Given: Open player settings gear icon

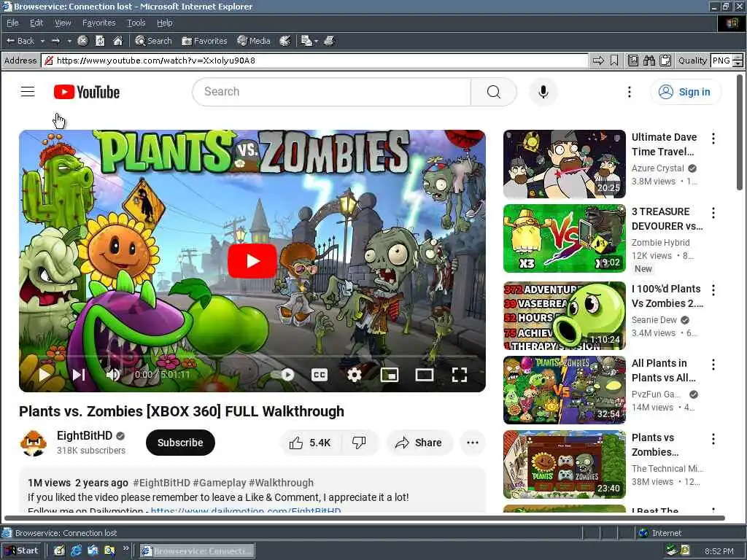Looking at the screenshot, I should pos(354,375).
